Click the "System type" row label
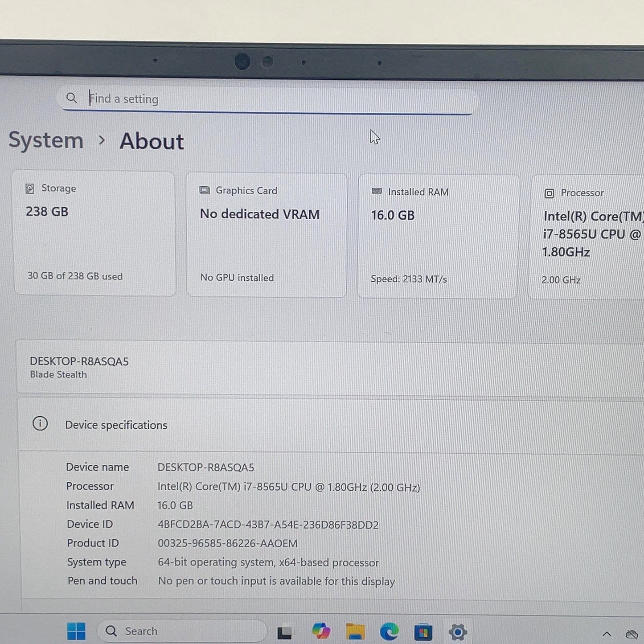Screen dimensions: 644x644 point(97,562)
